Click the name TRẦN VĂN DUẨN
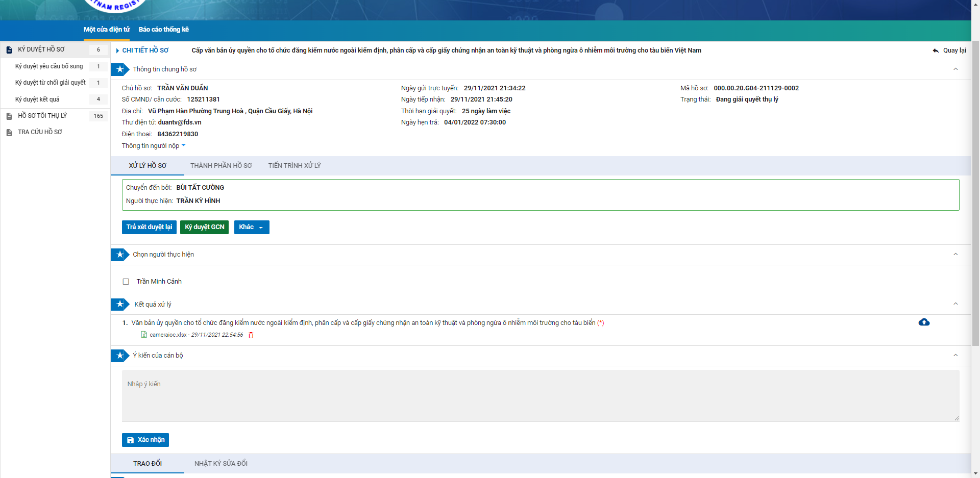Screen dimensions: 980x478 182,88
